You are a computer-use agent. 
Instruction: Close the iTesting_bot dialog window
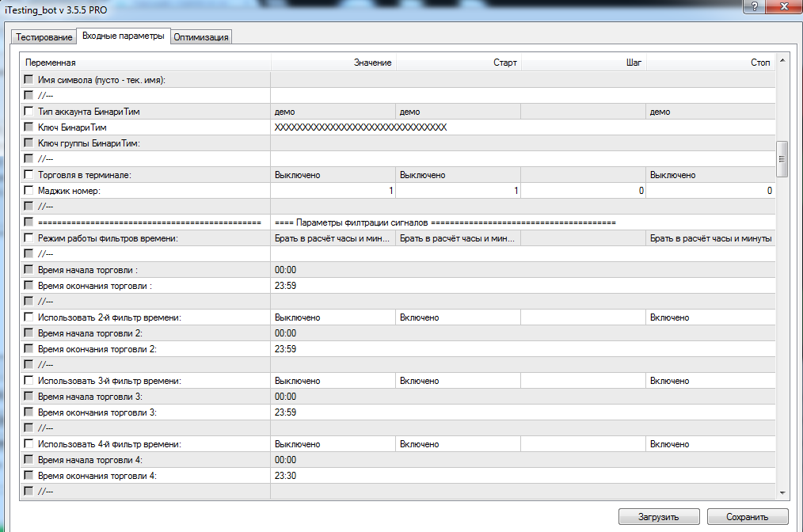783,6
